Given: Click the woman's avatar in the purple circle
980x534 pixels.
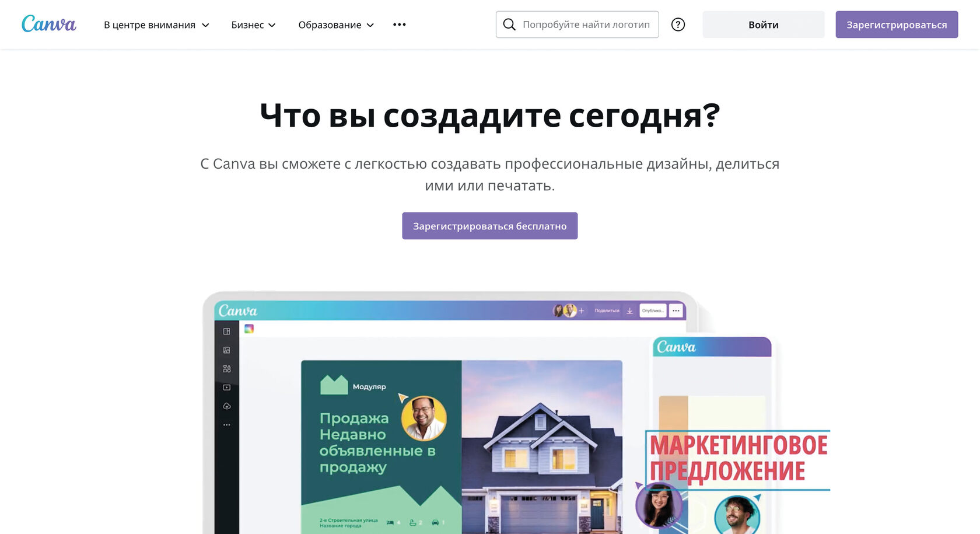Looking at the screenshot, I should pyautogui.click(x=659, y=505).
